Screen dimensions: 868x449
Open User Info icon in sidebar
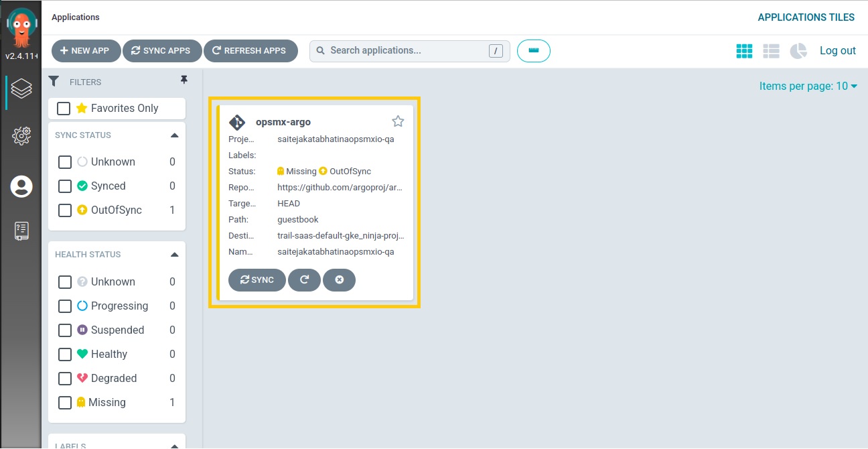click(21, 186)
